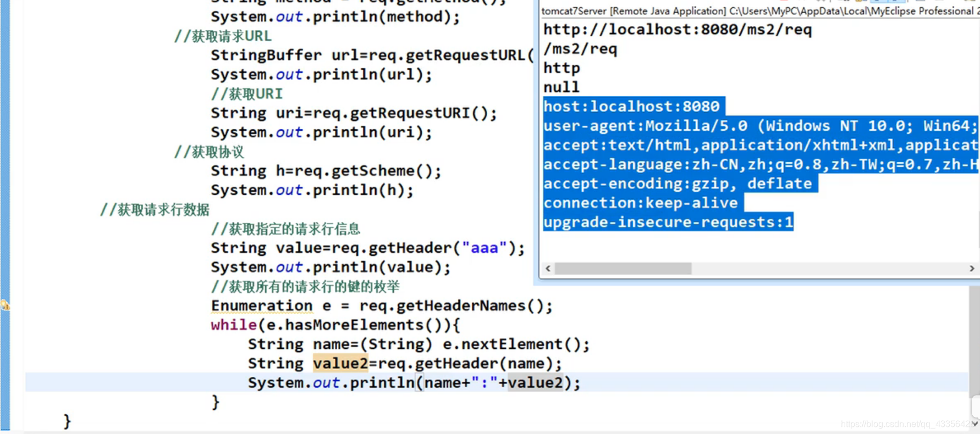Click the comment //获取URI
The width and height of the screenshot is (980, 434).
(247, 94)
